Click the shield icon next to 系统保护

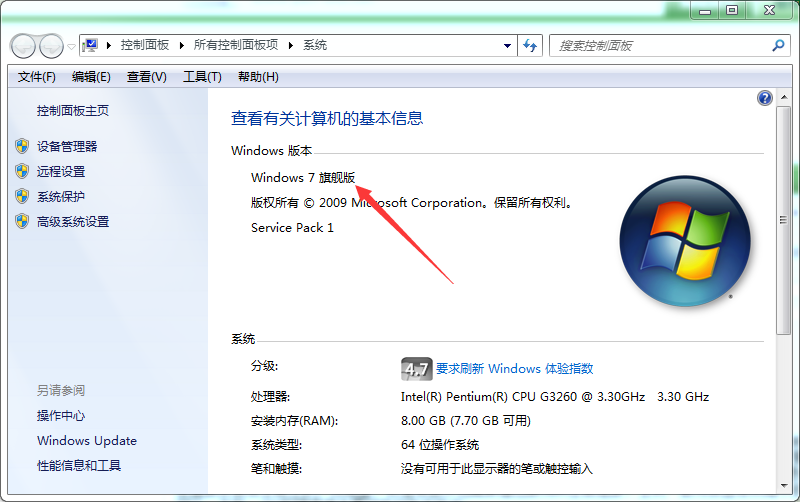click(x=22, y=196)
